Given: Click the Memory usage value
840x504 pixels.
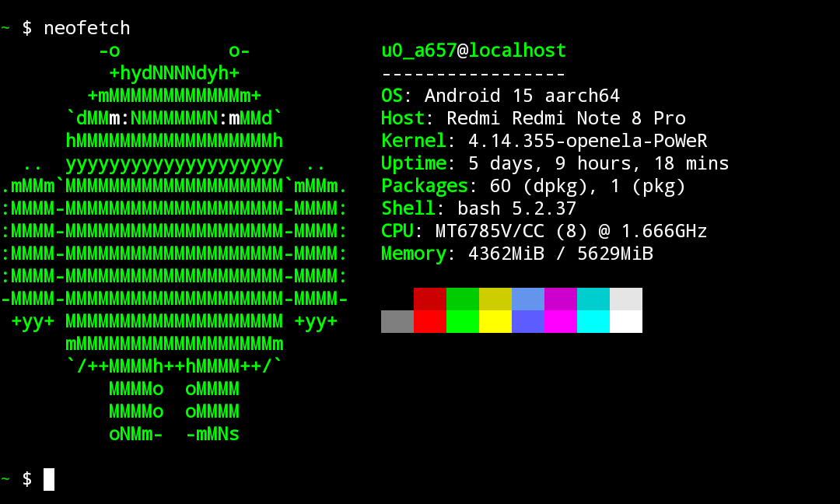Looking at the screenshot, I should point(560,254).
